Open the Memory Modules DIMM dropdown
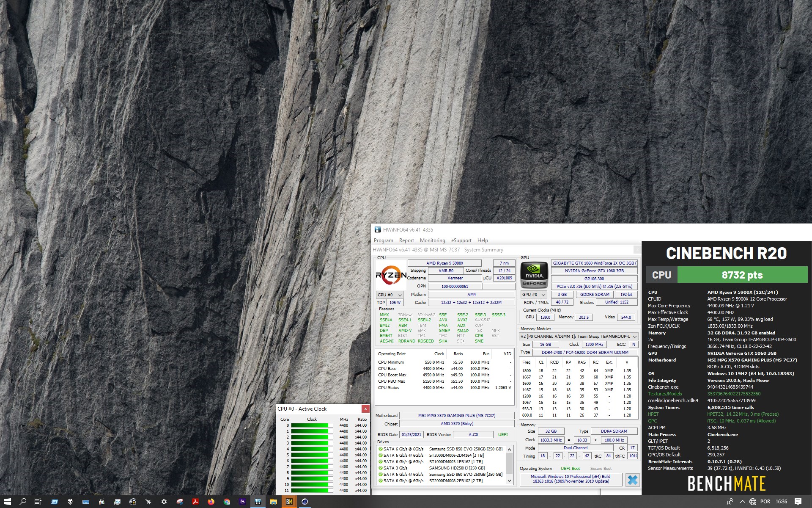Screen dimensions: 812x508 pyautogui.click(x=578, y=337)
